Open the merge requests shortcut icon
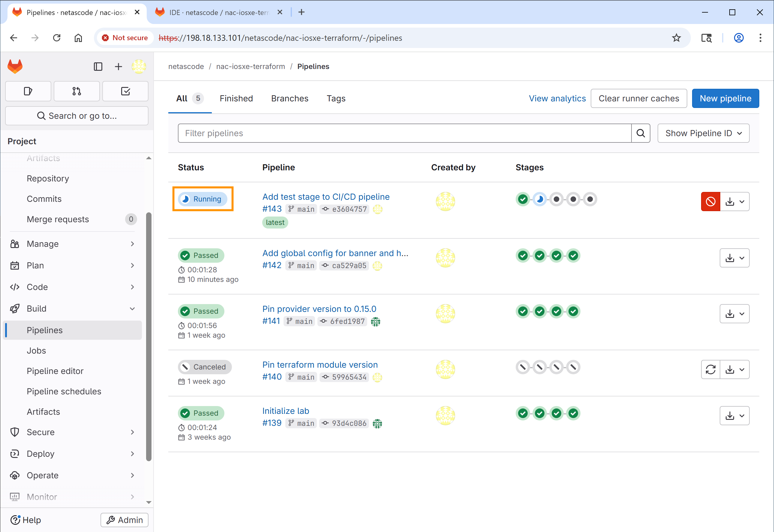The image size is (774, 532). [x=77, y=91]
